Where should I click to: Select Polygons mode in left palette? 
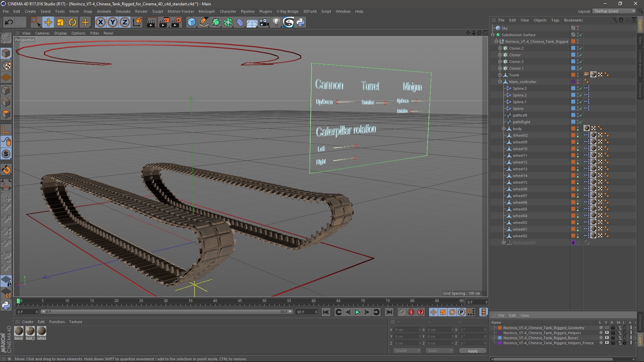click(x=6, y=115)
